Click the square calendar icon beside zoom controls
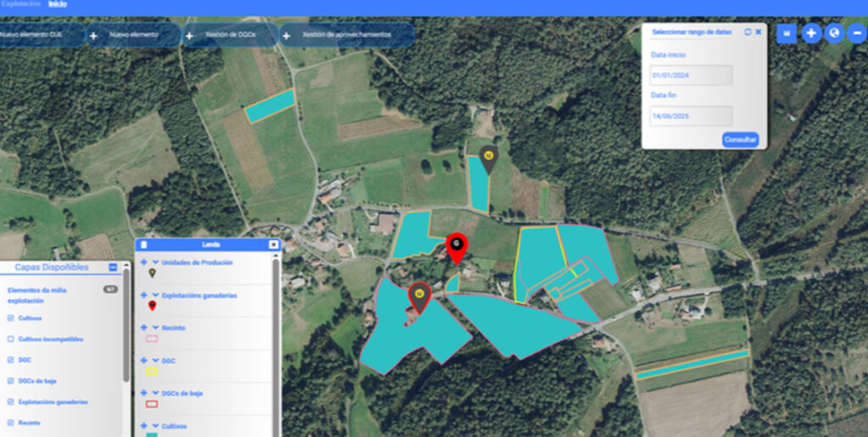The height and width of the screenshot is (437, 868). tap(787, 34)
